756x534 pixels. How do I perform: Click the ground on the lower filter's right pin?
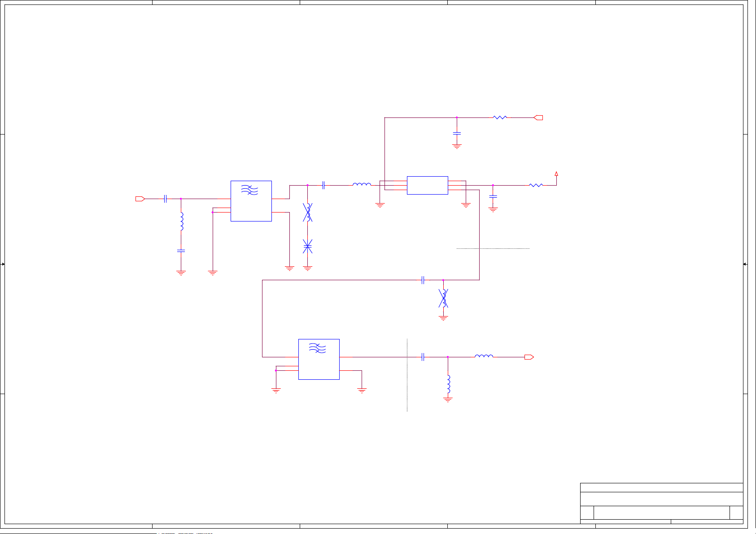pyautogui.click(x=362, y=391)
